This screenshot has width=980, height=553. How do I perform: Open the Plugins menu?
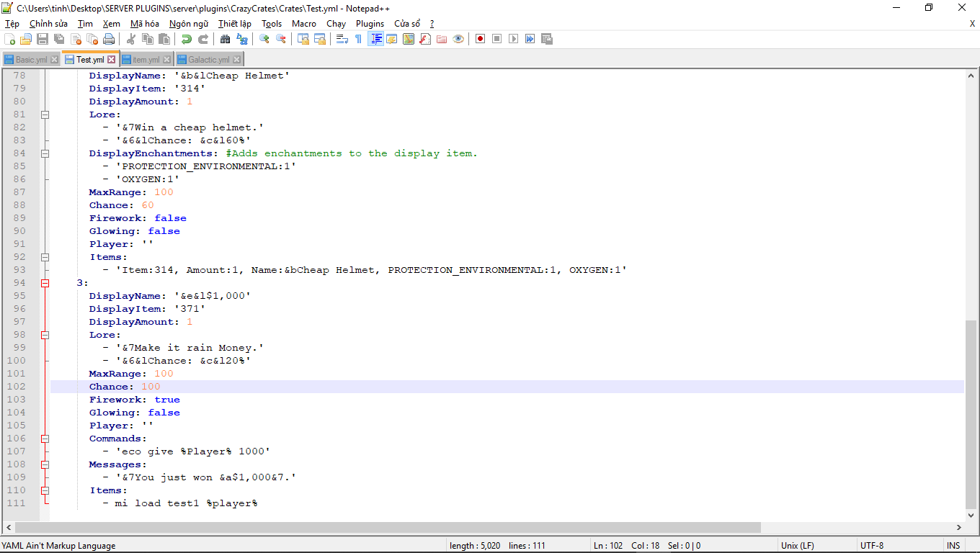[x=370, y=24]
